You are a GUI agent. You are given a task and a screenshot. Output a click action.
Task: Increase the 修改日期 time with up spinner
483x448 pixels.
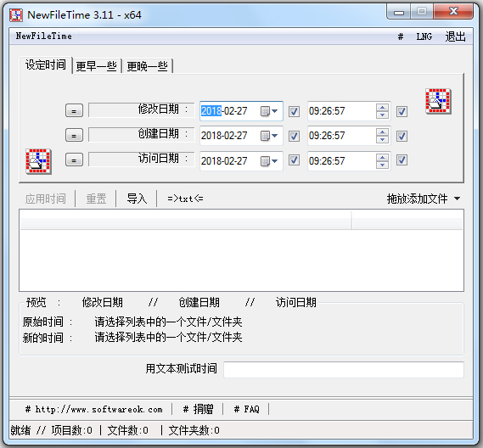382,108
